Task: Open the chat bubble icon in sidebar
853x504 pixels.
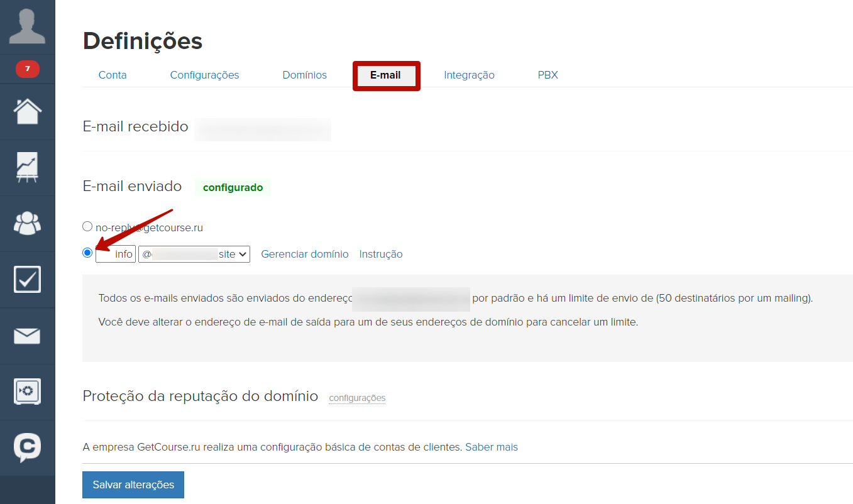Action: 27,447
